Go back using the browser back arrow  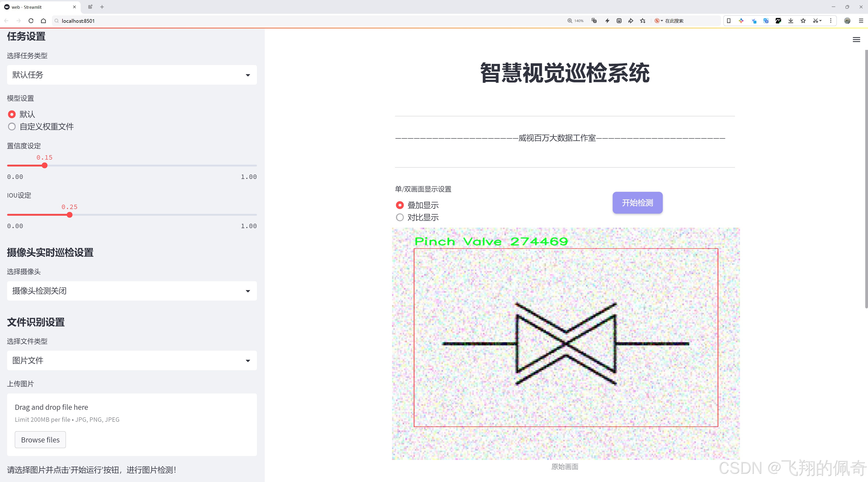(6, 21)
